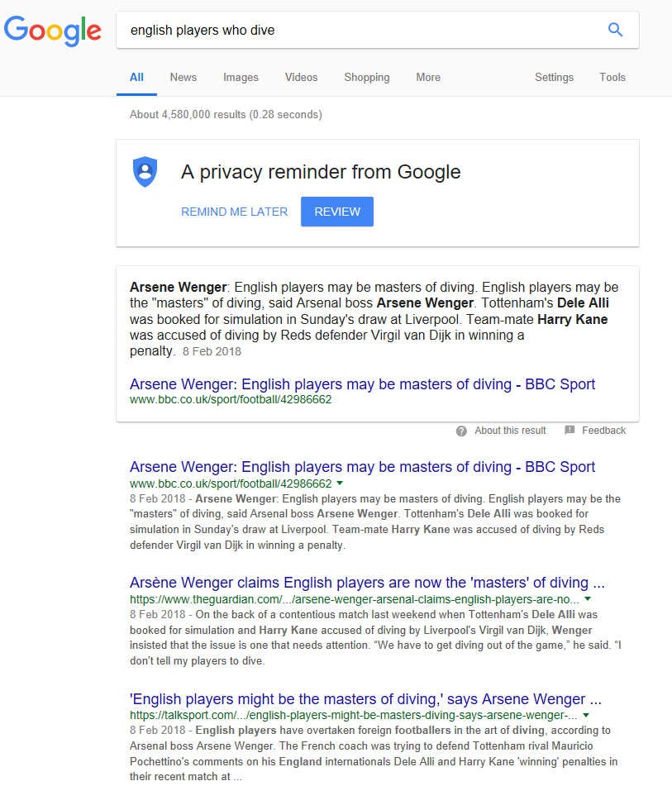This screenshot has width=672, height=786.
Task: Click the Feedback link
Action: (x=603, y=431)
